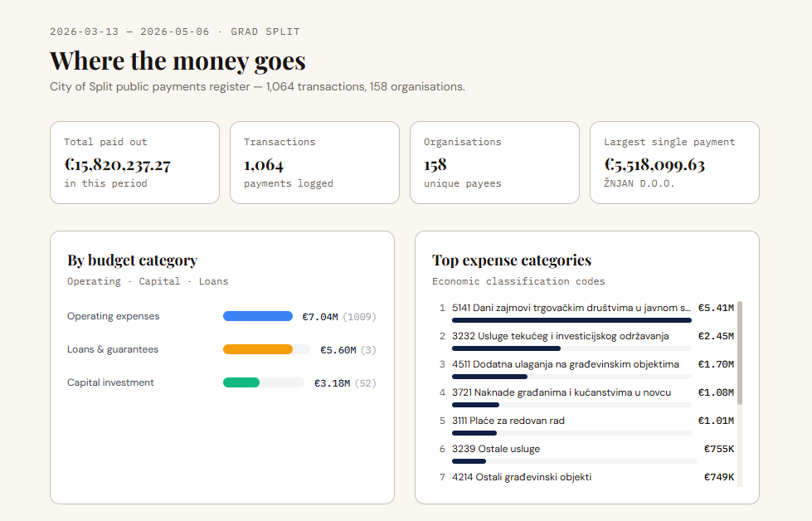This screenshot has width=812, height=521.
Task: Click the 'Where the money goes' heading
Action: (177, 61)
